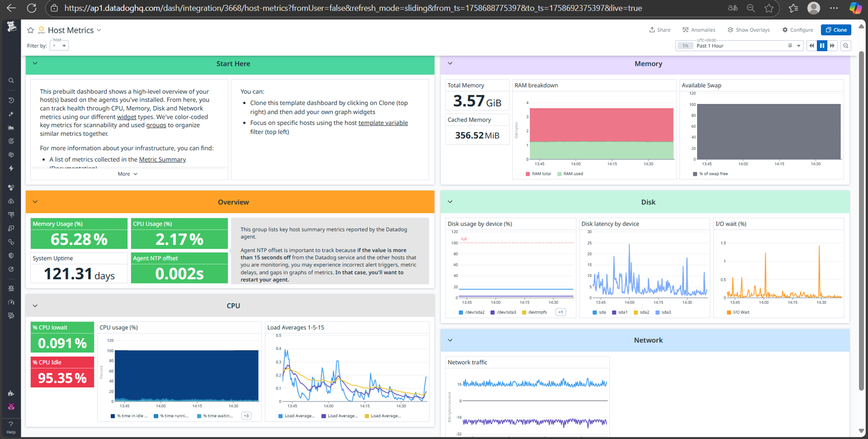
Task: Pause live dashboard refreshing
Action: [x=822, y=46]
